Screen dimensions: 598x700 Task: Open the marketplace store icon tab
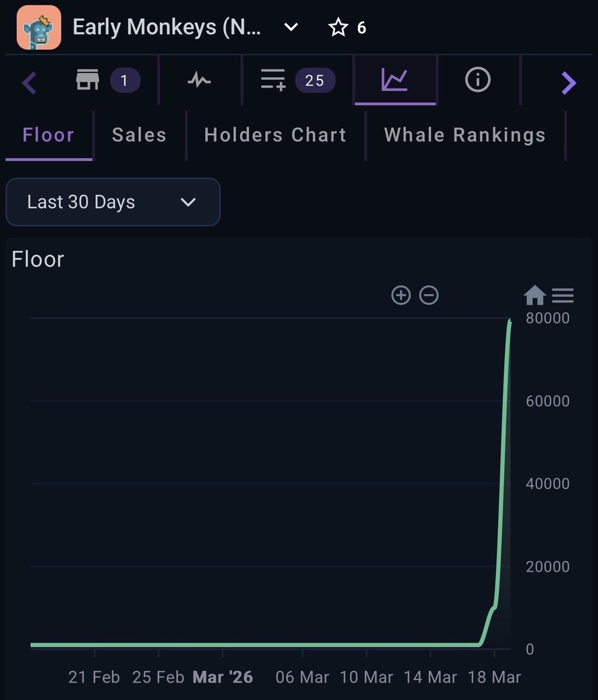88,80
